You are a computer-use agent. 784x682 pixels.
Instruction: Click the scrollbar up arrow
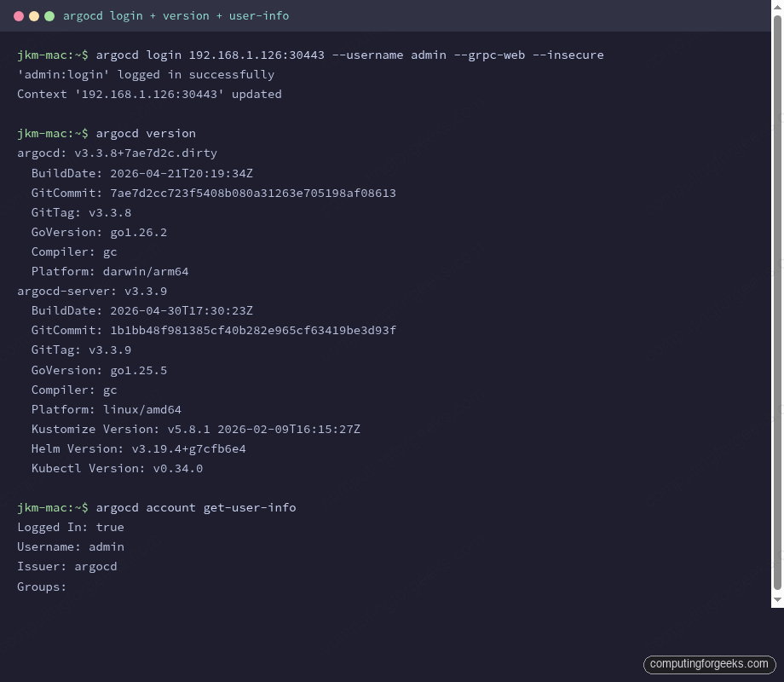(x=777, y=7)
